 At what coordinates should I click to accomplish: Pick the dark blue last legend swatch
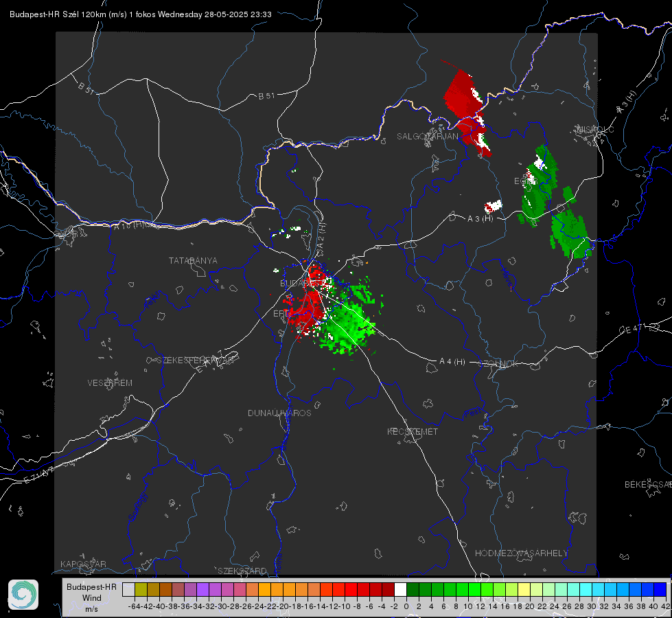tap(660, 589)
